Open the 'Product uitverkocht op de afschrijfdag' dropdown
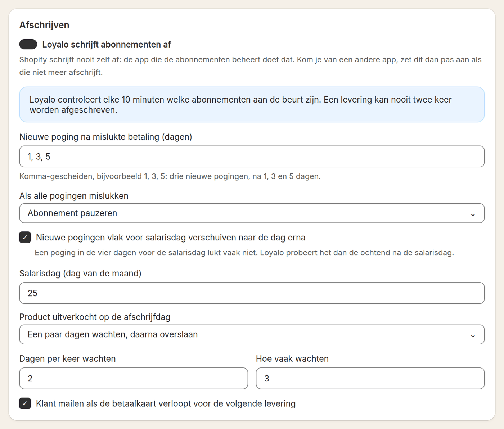The image size is (504, 429). click(252, 335)
